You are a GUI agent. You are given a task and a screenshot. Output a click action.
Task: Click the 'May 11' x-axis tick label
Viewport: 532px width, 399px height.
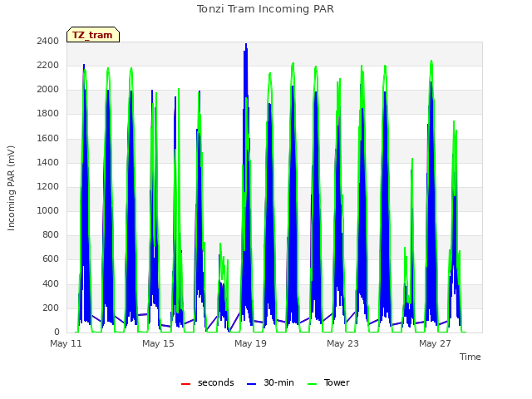pos(66,343)
